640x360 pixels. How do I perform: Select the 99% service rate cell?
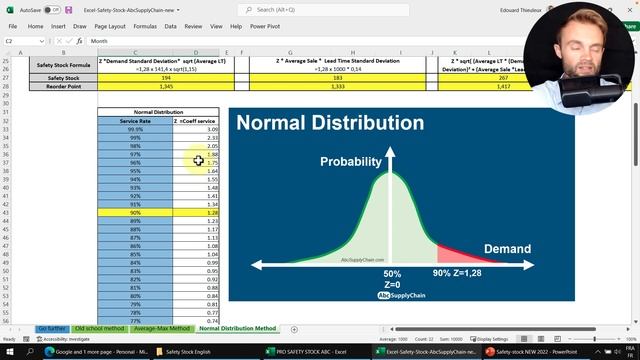pos(135,138)
